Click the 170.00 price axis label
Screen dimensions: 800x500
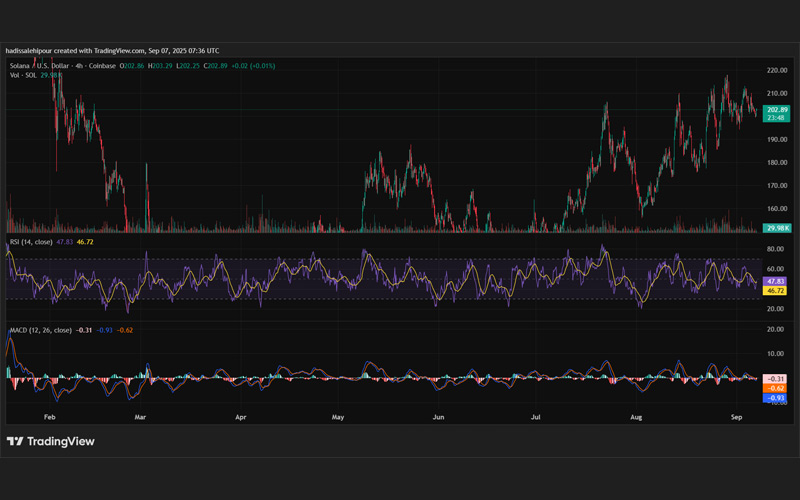777,185
